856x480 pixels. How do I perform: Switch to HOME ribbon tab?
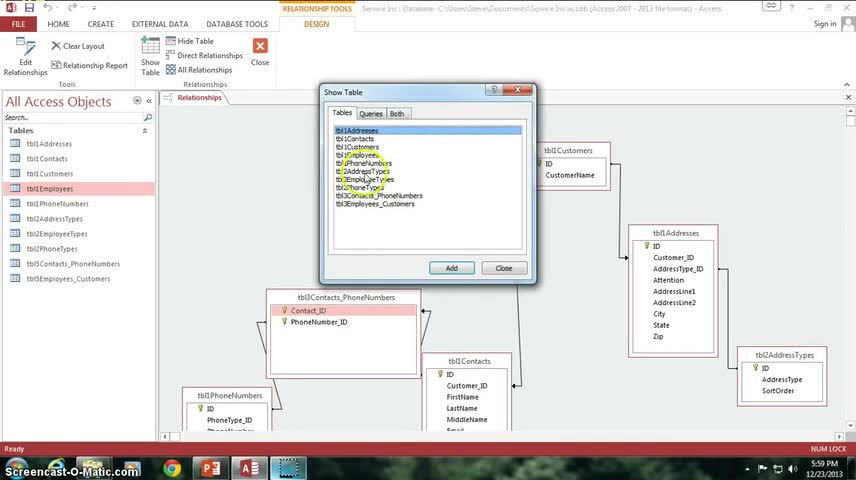click(58, 24)
